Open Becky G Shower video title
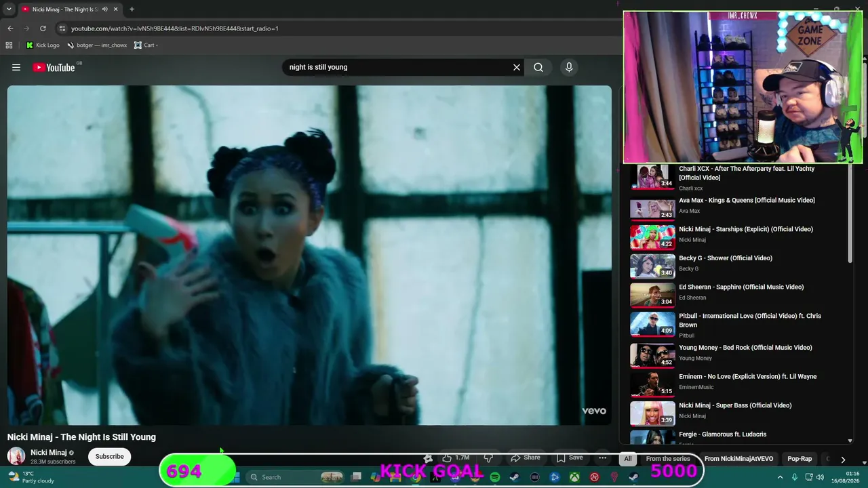This screenshot has width=868, height=488. click(726, 258)
